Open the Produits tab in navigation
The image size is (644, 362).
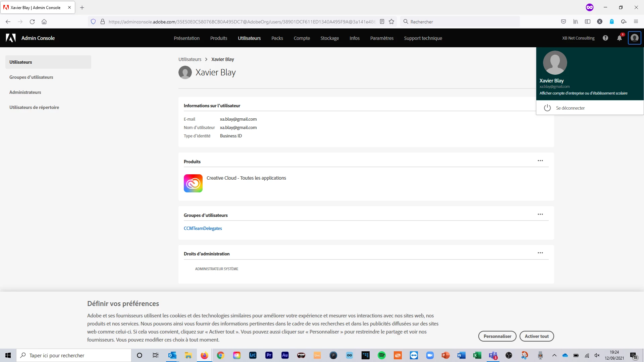[x=219, y=38]
